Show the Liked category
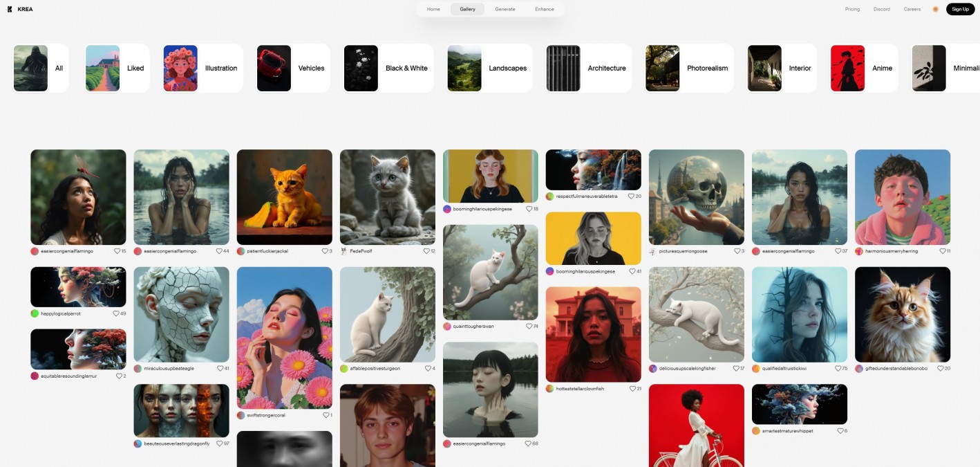The height and width of the screenshot is (467, 980). coord(118,68)
